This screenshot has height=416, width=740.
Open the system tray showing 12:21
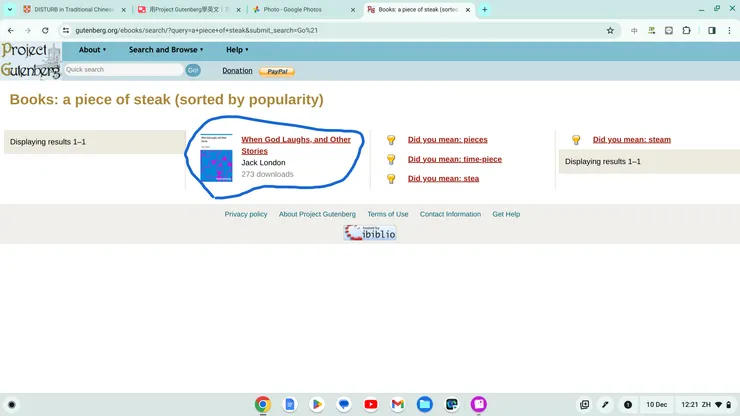(x=706, y=405)
